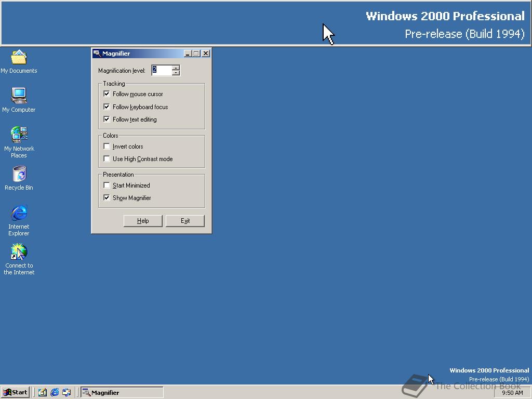Click the Exit button in Magnifier
Image resolution: width=532 pixels, height=399 pixels.
tap(185, 220)
